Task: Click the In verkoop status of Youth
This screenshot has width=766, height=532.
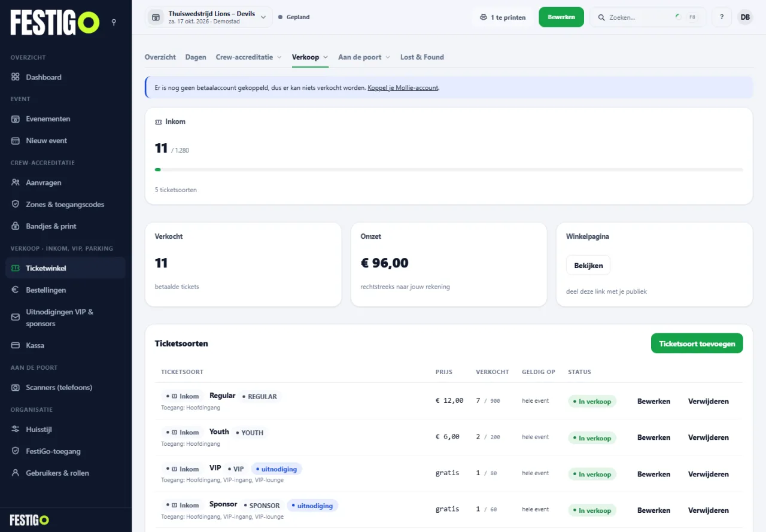Action: [x=592, y=438]
